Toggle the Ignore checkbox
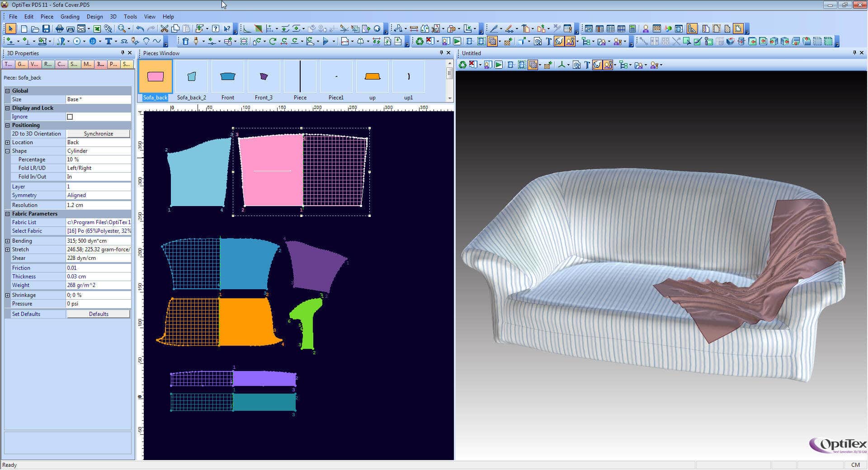 [70, 116]
